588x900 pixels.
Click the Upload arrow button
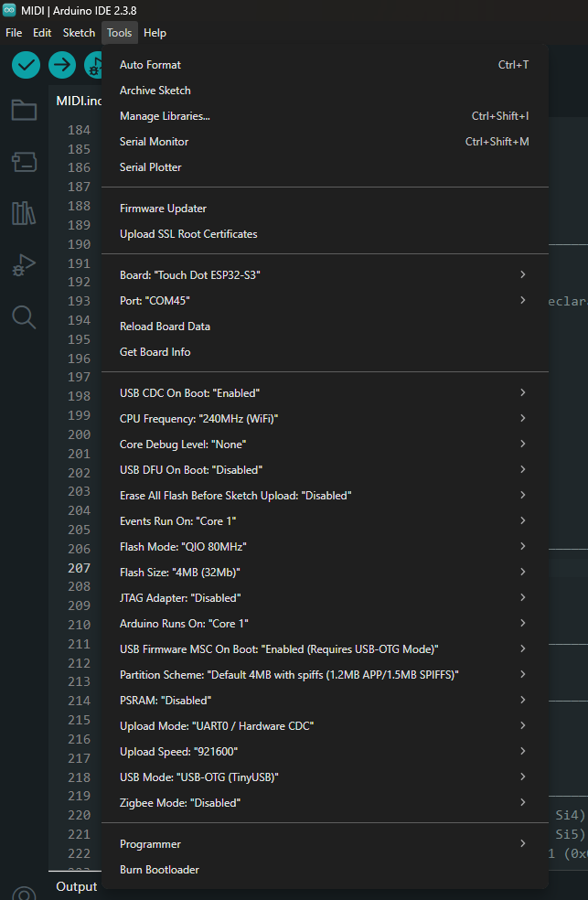click(x=62, y=65)
